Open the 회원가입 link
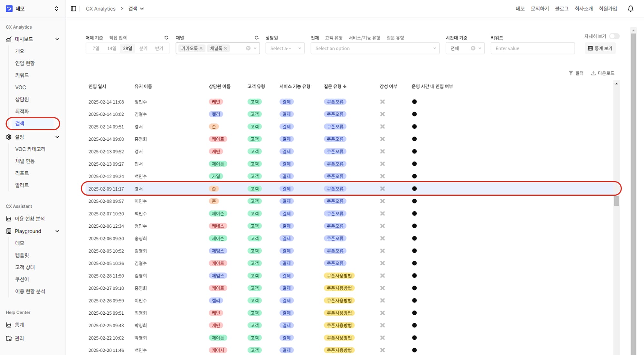This screenshot has height=355, width=644. click(608, 8)
